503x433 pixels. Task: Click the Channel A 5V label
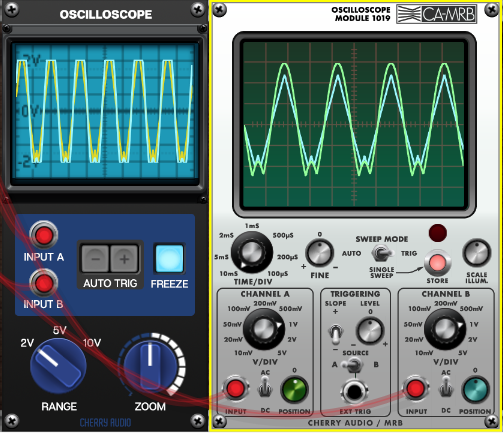tap(282, 353)
